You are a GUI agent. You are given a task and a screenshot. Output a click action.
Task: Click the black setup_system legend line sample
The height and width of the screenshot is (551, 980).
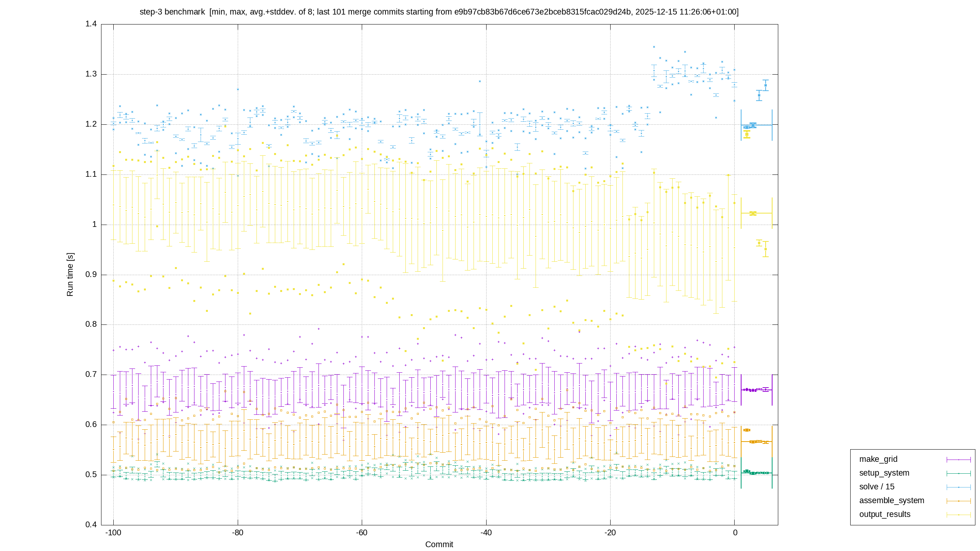coord(959,473)
